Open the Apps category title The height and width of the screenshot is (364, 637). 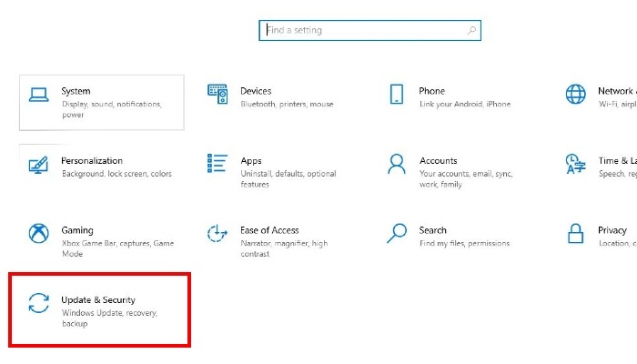pyautogui.click(x=251, y=161)
